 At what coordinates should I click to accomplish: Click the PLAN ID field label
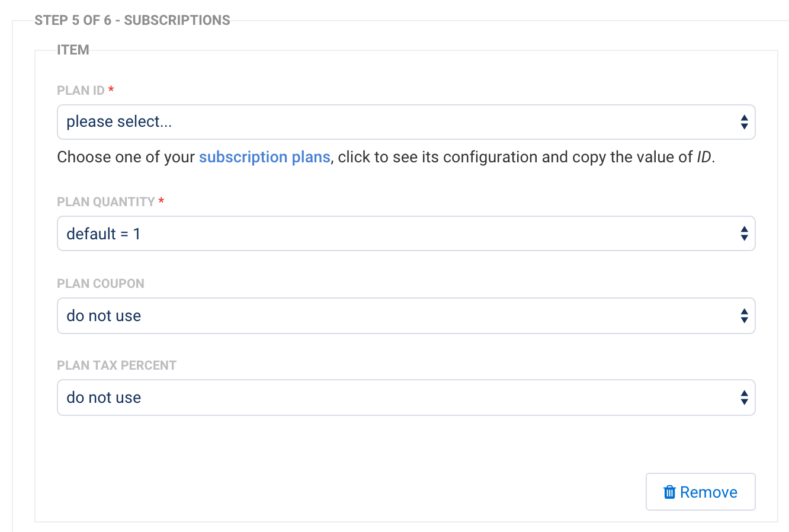81,91
